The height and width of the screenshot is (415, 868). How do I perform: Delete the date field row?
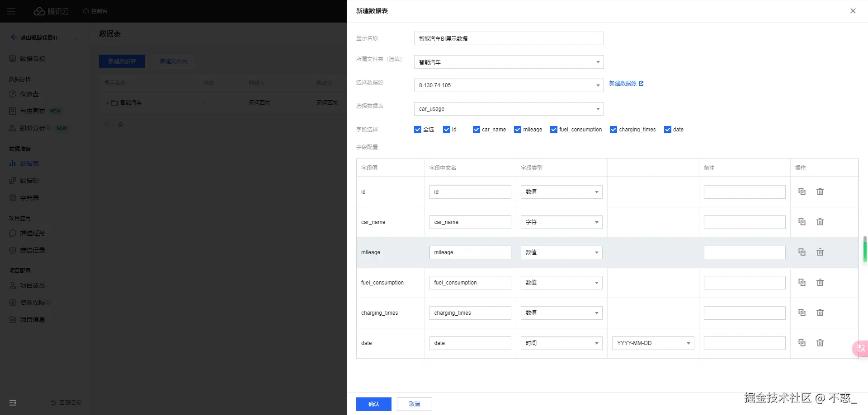820,343
